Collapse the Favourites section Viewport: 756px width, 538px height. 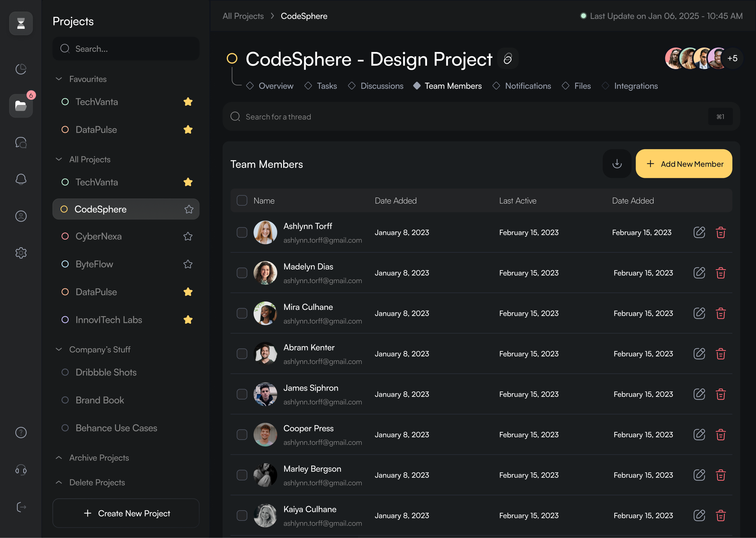coord(59,79)
